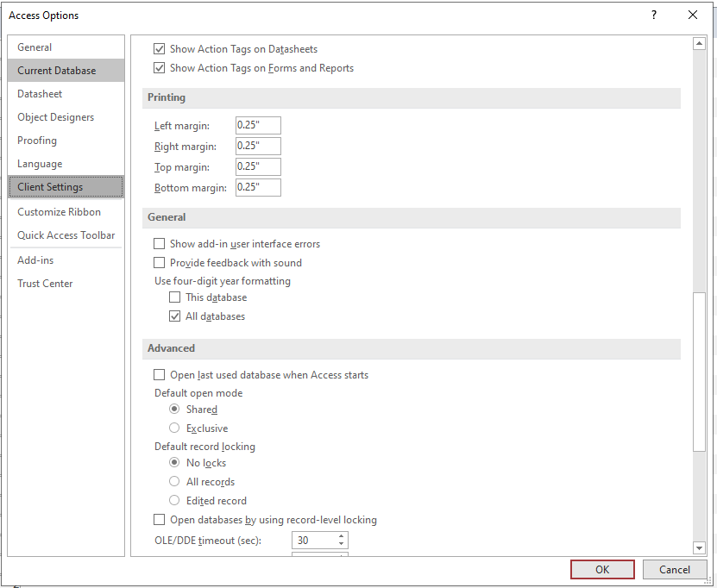Click the Printing section heading

[167, 97]
